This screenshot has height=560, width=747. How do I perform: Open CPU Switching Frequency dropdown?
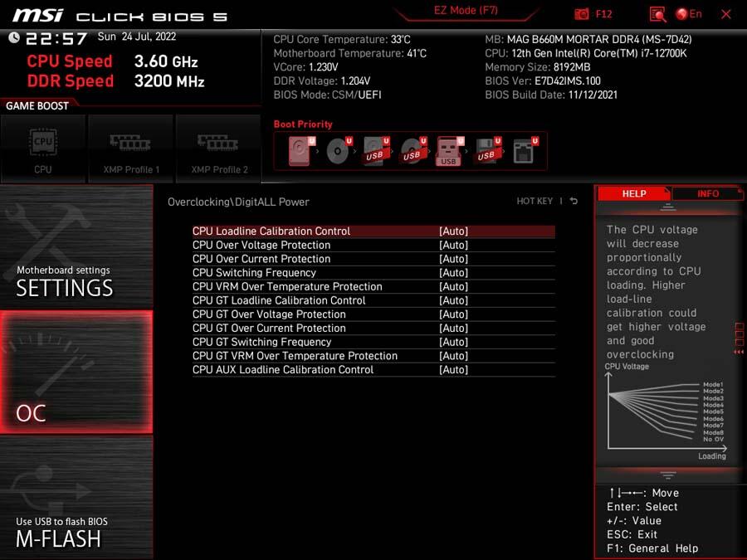click(373, 273)
